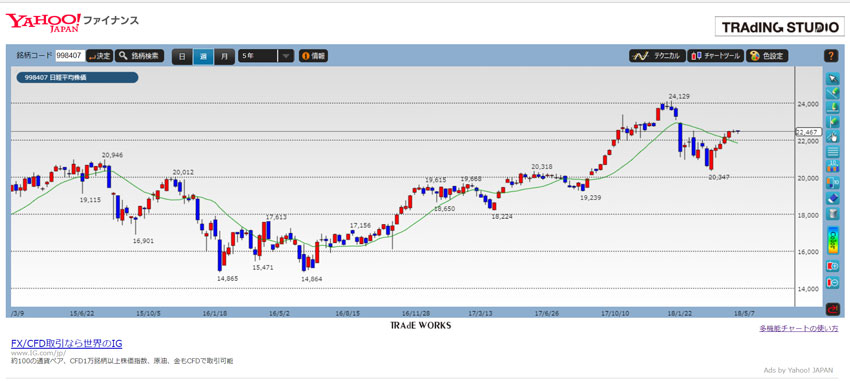Click the 14,864 low price label
The image size is (850, 381).
point(312,279)
